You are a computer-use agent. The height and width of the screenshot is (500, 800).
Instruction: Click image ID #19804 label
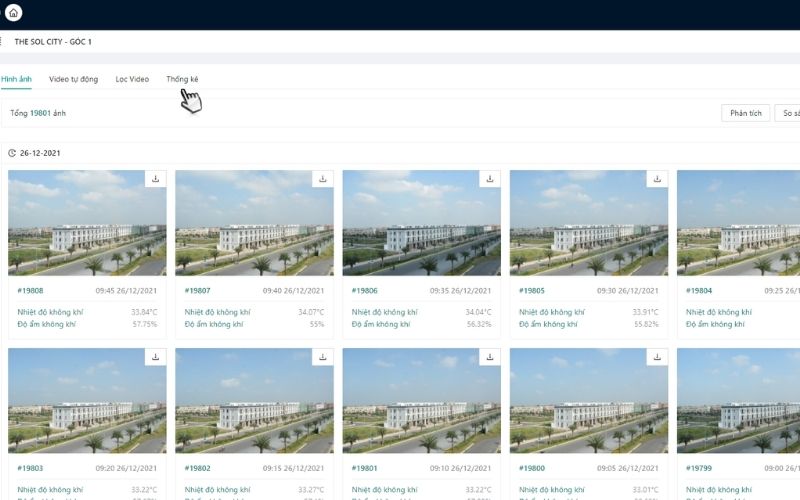[699, 291]
